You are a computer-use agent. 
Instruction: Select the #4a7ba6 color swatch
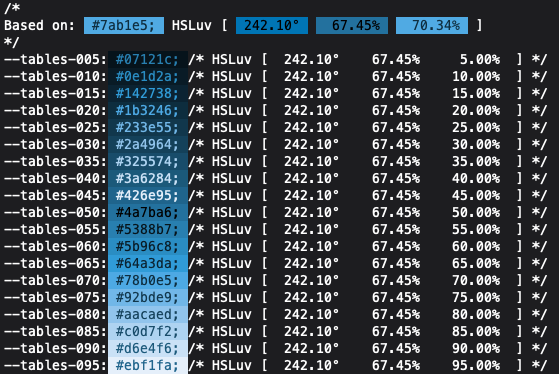(148, 213)
